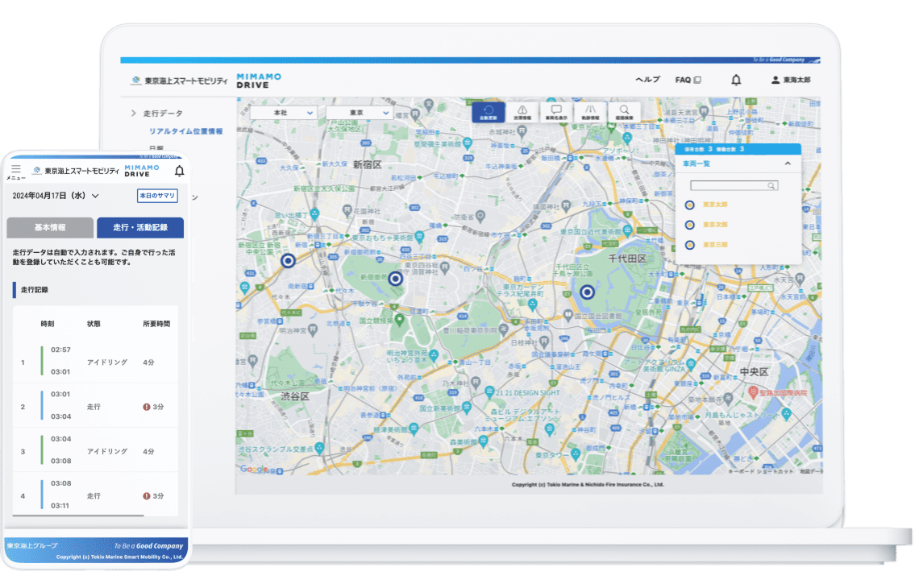Open the 本社 dropdown on map

[285, 113]
